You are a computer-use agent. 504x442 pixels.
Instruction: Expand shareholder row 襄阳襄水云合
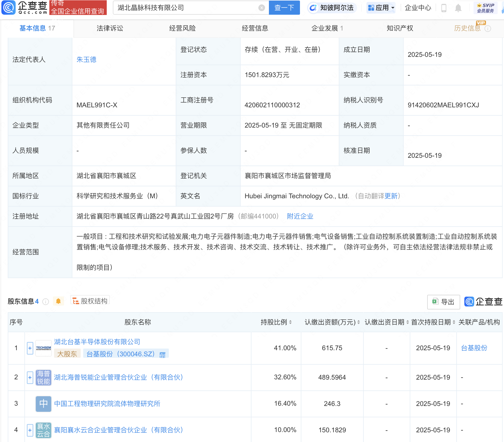coord(30,430)
